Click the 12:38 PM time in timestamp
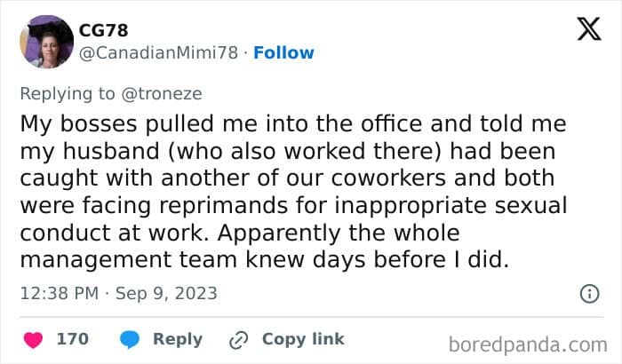Screen dimensions: 622x364 (x=52, y=292)
